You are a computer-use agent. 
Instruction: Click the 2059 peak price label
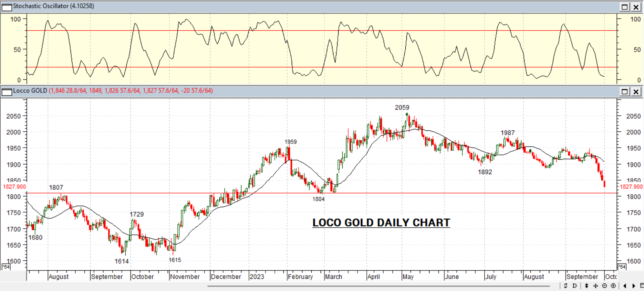click(x=402, y=108)
